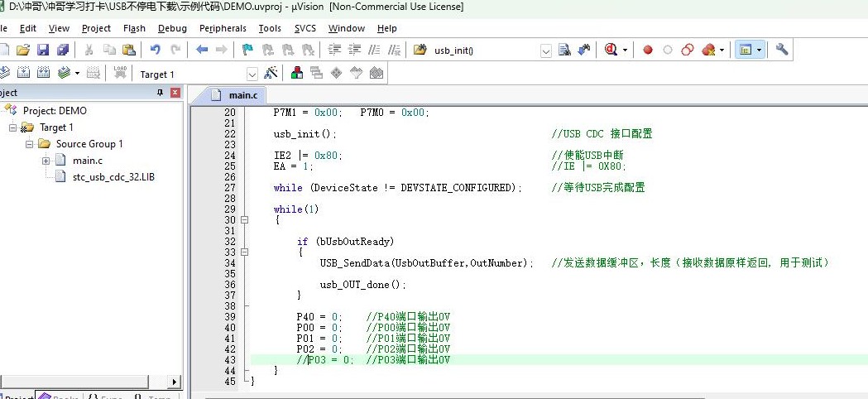Navigate backwards with the blue arrow
The width and height of the screenshot is (868, 399).
coord(202,50)
